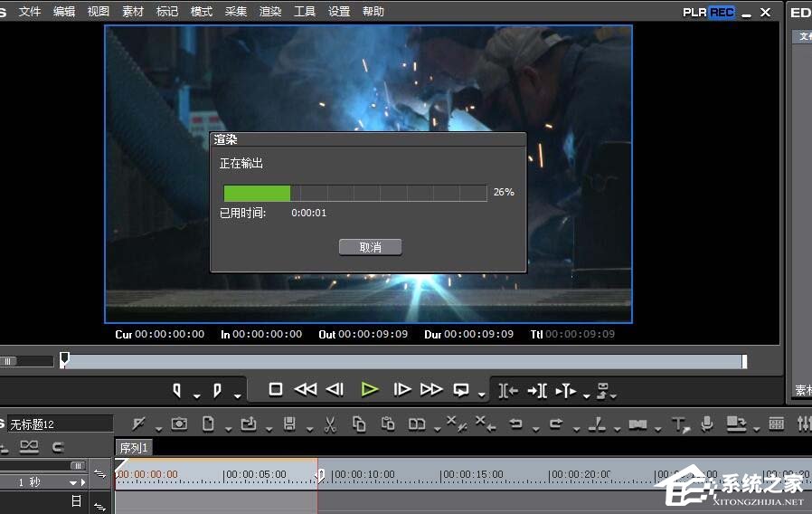The image size is (812, 514).
Task: Toggle PLR/REC mode indicator
Action: tap(708, 12)
